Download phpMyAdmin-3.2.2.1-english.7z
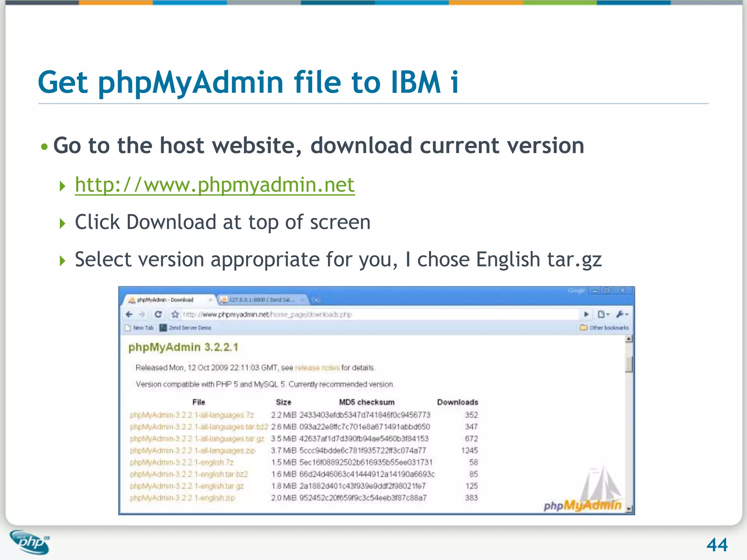747x560 pixels. point(182,462)
